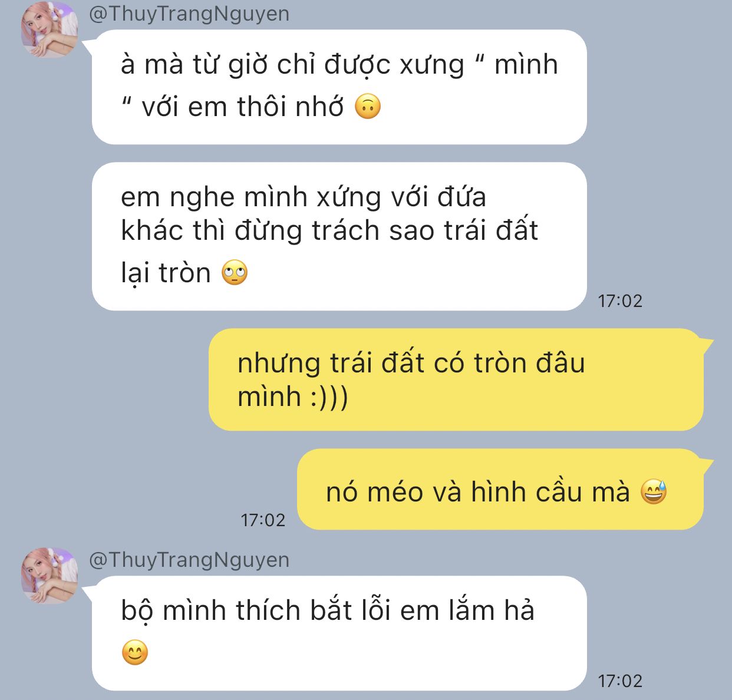
Task: Tap the text "lại tròn" in second bubble
Action: [166, 273]
